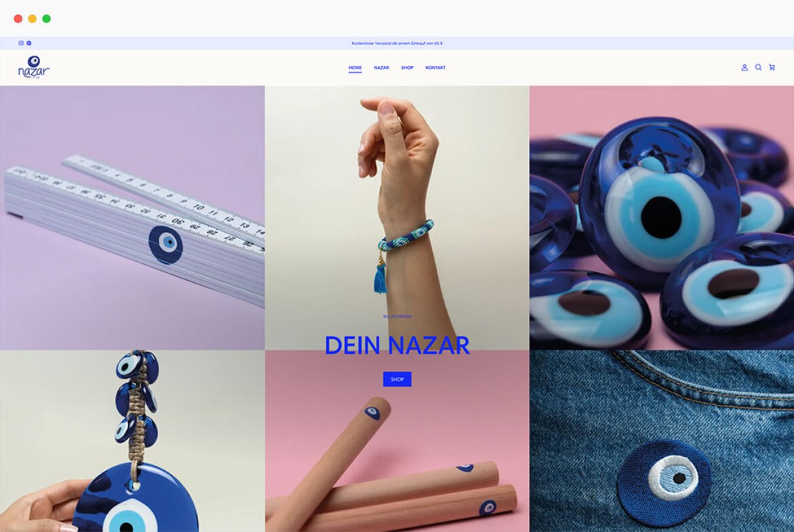Click the DEIN NAZAR heading
Screen dimensions: 794x532
point(397,346)
